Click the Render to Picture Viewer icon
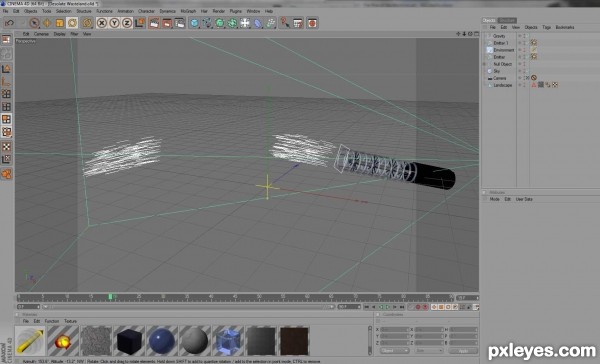The width and height of the screenshot is (600, 364). (x=167, y=23)
